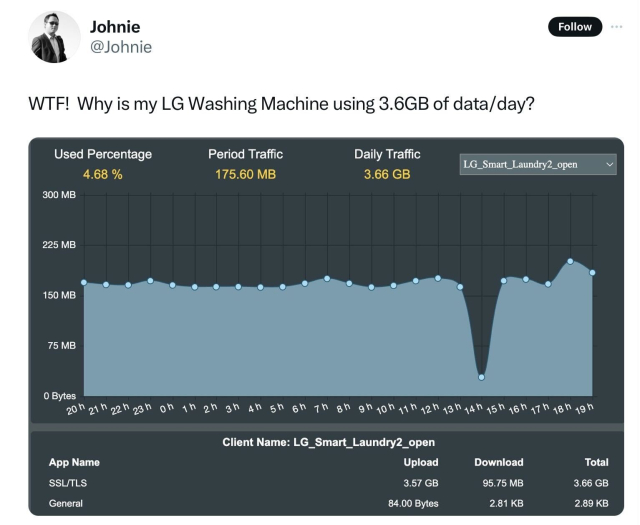Image resolution: width=640 pixels, height=525 pixels.
Task: Select the General app row
Action: pyautogui.click(x=66, y=503)
